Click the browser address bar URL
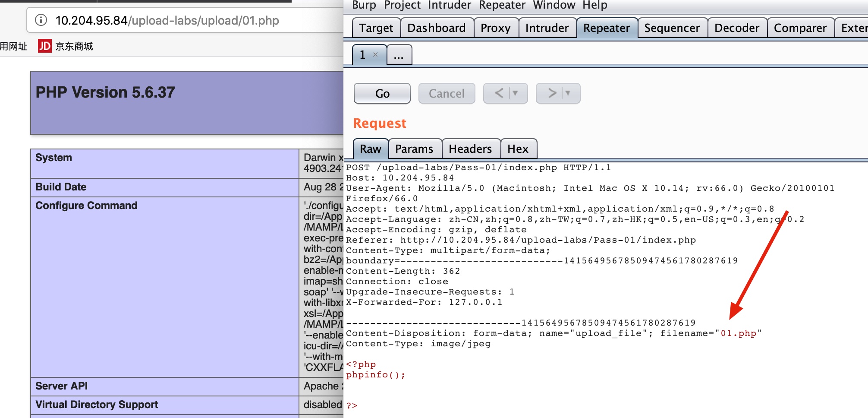This screenshot has height=418, width=868. [x=167, y=20]
